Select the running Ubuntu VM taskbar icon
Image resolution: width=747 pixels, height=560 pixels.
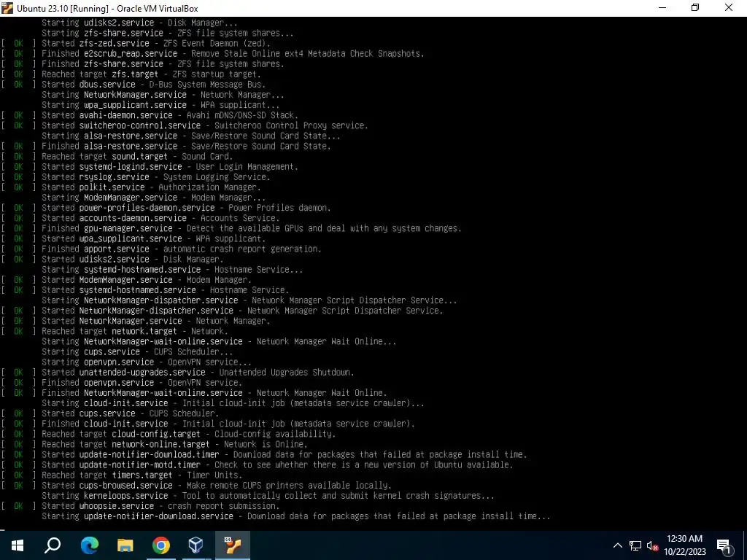[233, 545]
